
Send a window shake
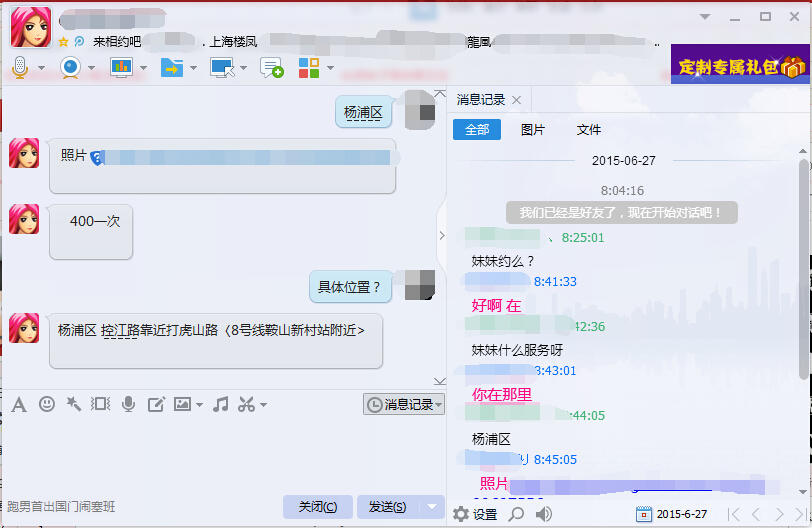(100, 404)
